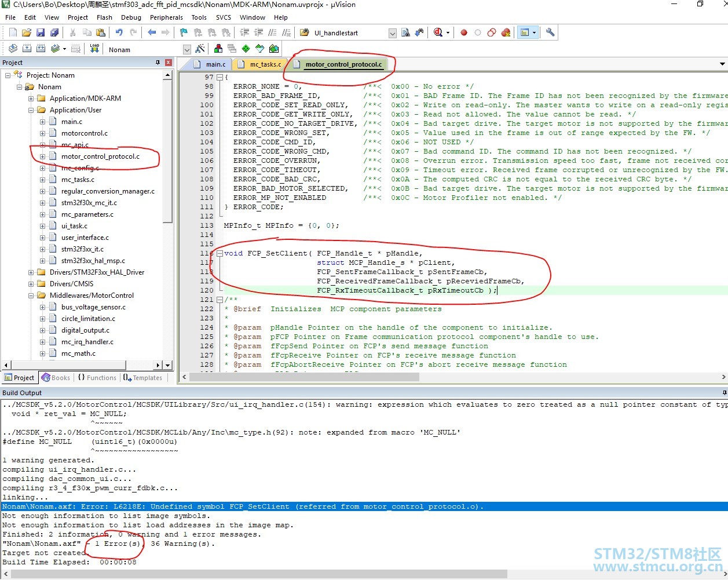The height and width of the screenshot is (580, 728).
Task: Expand Drivers/STM32F3xx_HAL_Driver folder
Action: [x=31, y=272]
